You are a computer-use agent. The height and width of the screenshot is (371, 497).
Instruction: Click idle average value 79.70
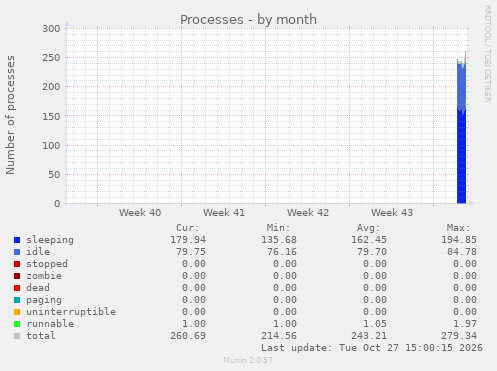372,252
